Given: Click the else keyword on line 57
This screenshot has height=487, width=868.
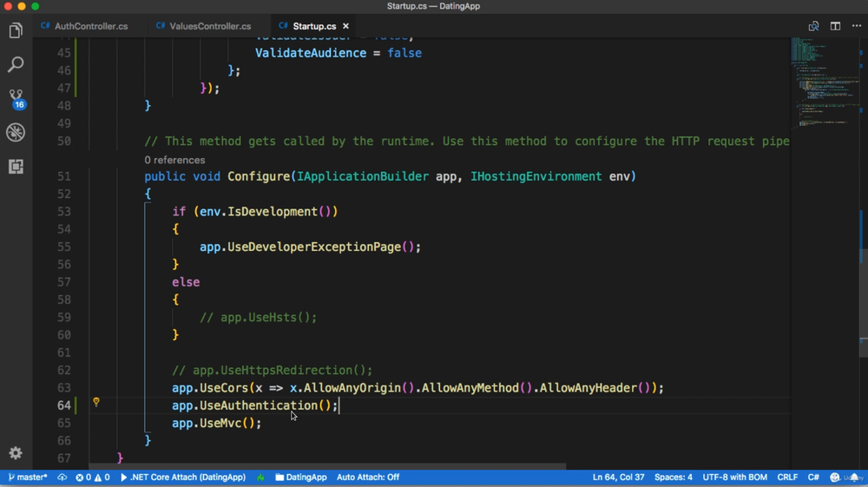Looking at the screenshot, I should point(186,282).
